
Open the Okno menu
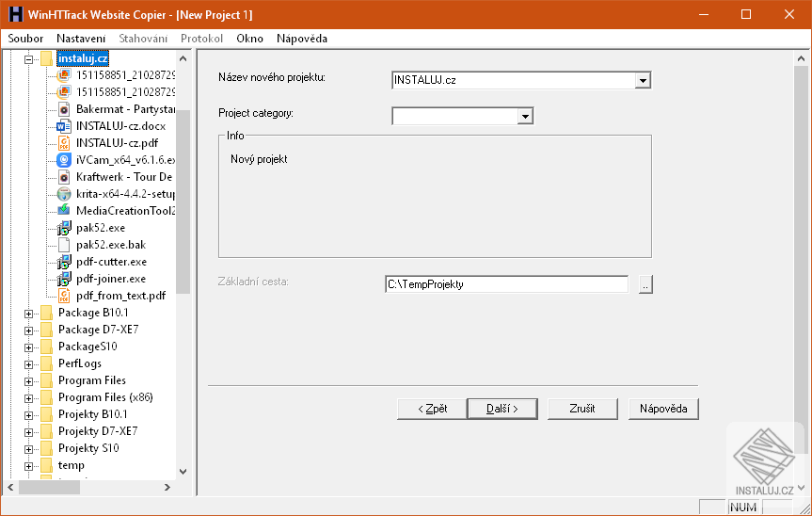[249, 39]
